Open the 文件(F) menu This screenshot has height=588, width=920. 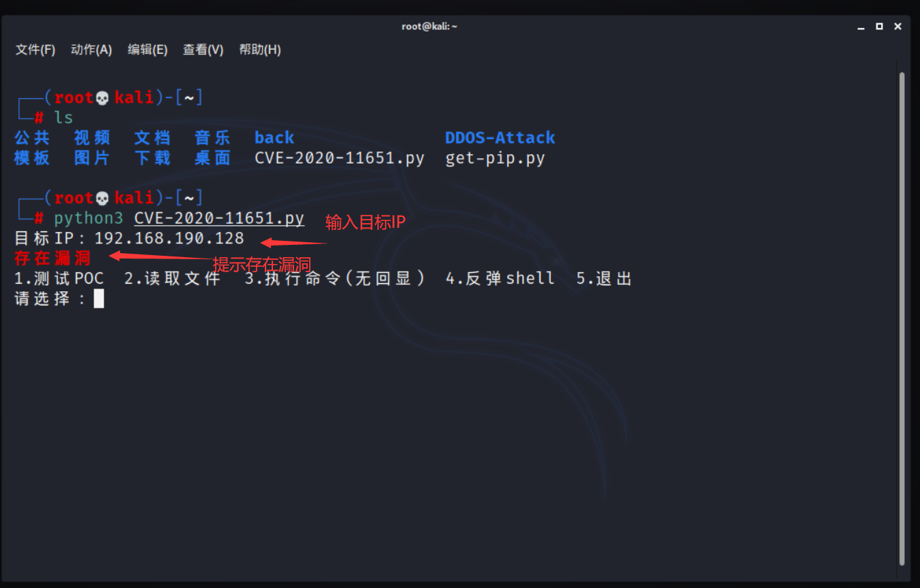(x=35, y=50)
